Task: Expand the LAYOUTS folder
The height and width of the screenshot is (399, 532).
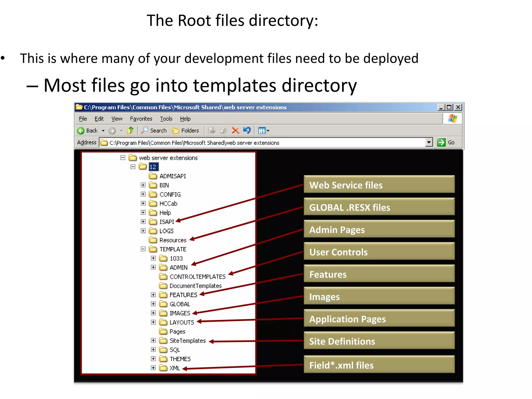Action: [x=153, y=322]
